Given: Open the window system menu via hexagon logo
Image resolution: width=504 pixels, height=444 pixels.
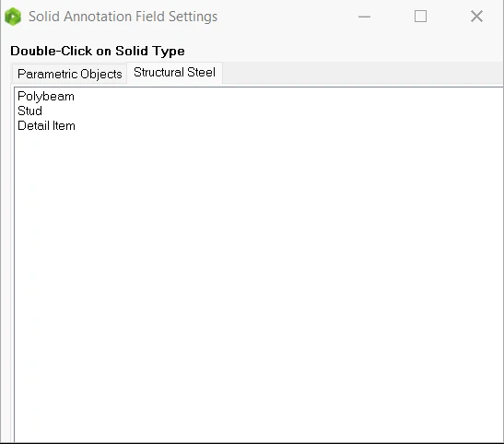Looking at the screenshot, I should click(x=13, y=17).
